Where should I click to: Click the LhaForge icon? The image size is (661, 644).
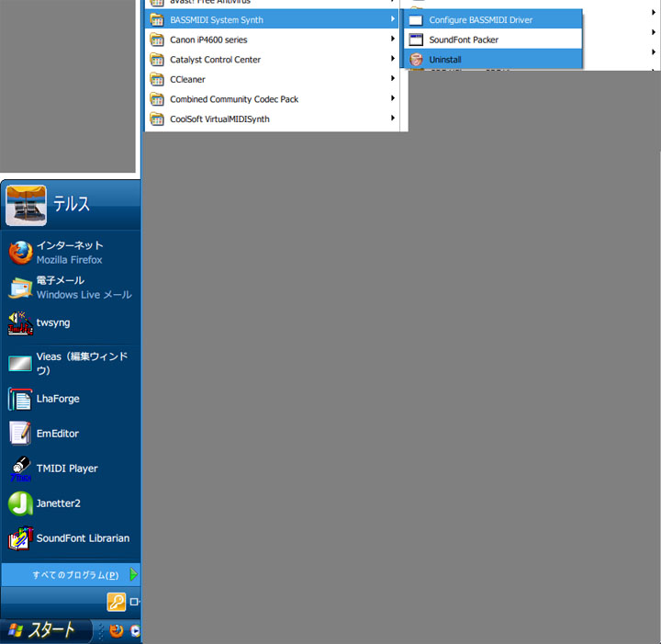20,399
